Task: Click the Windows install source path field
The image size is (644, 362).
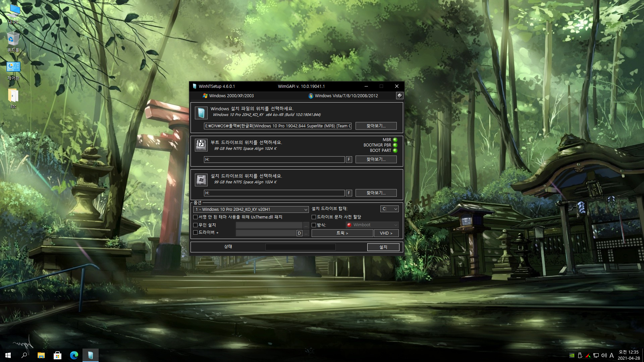Action: 278,126
